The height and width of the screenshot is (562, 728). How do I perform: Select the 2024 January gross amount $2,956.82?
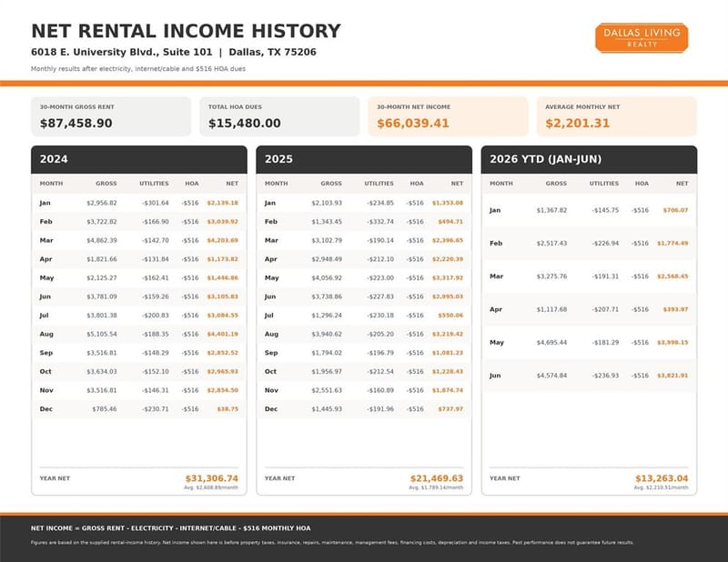click(x=102, y=203)
